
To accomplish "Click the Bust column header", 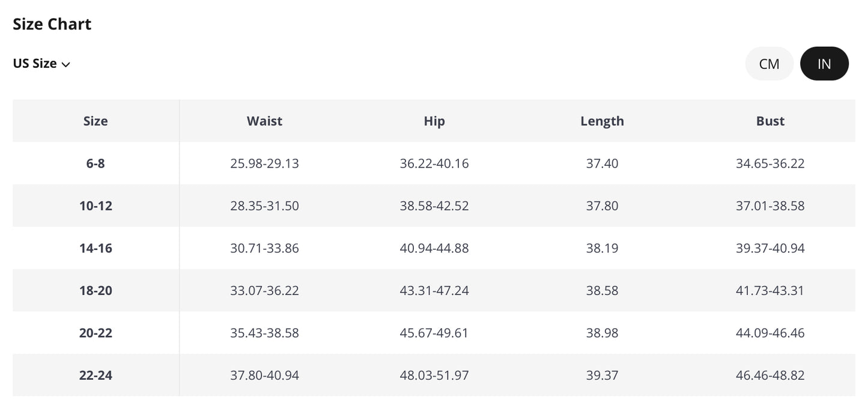I will (x=770, y=121).
